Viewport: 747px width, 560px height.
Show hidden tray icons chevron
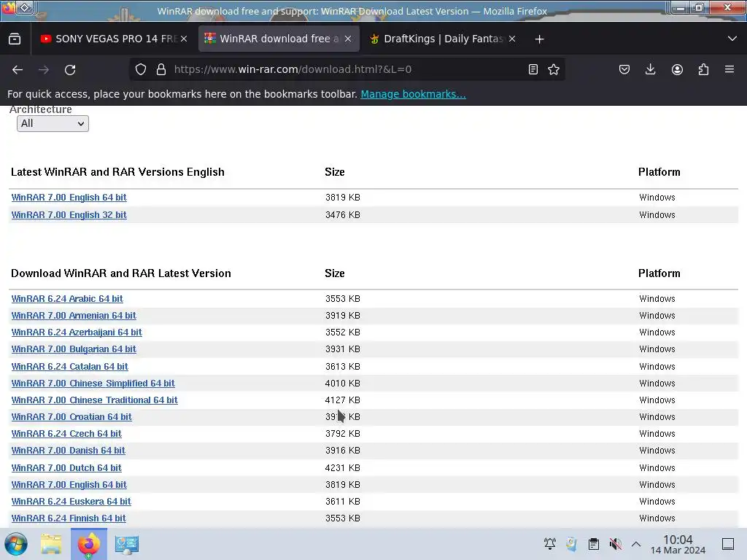point(636,544)
